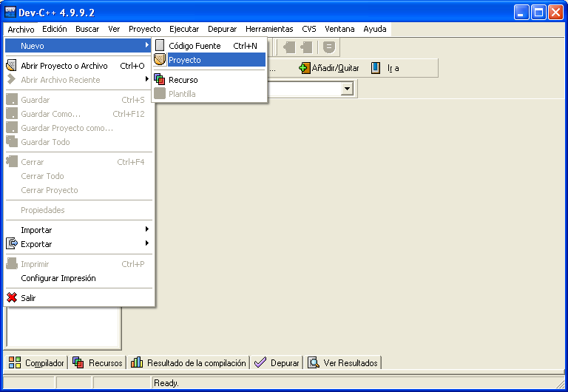The image size is (568, 392).
Task: Click the bar chart compilation result icon
Action: coord(137,362)
